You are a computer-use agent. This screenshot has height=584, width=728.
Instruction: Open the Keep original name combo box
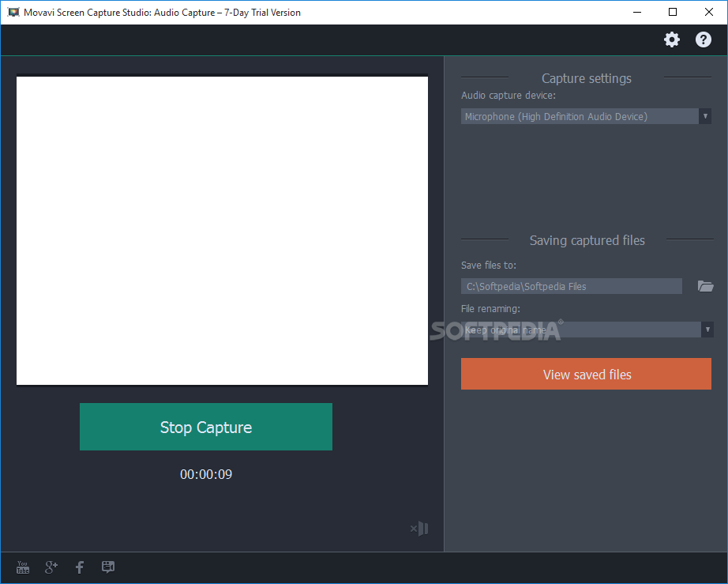587,330
